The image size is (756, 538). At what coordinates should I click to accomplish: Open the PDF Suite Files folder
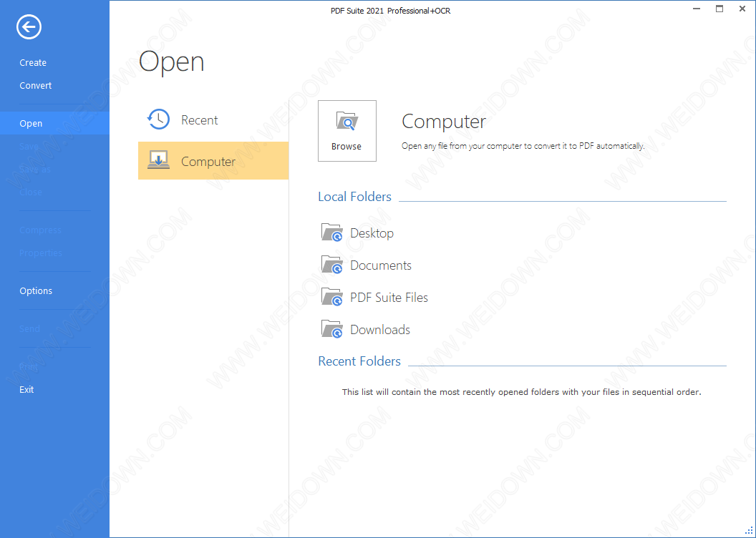coord(389,298)
